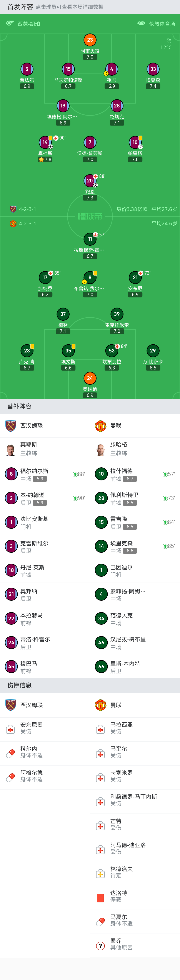This screenshot has width=180, height=980.
Task: Click Onana's number 24 goalkeeper icon
Action: (90, 378)
